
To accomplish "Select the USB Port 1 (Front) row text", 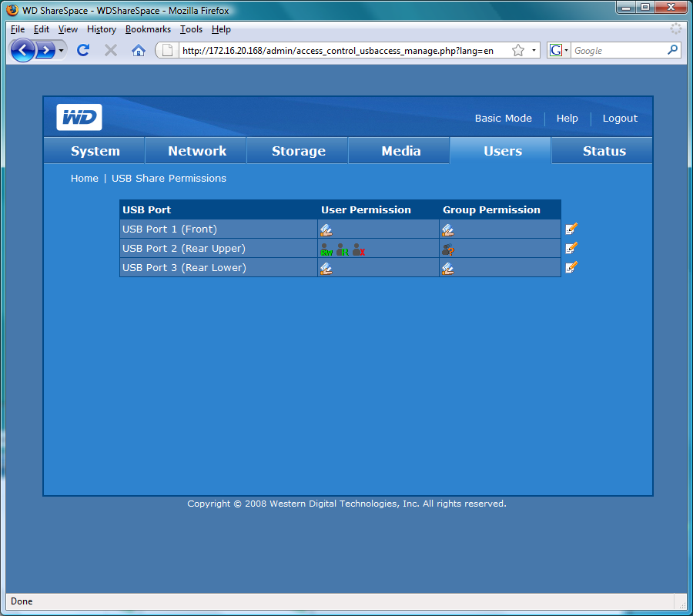I will click(169, 229).
